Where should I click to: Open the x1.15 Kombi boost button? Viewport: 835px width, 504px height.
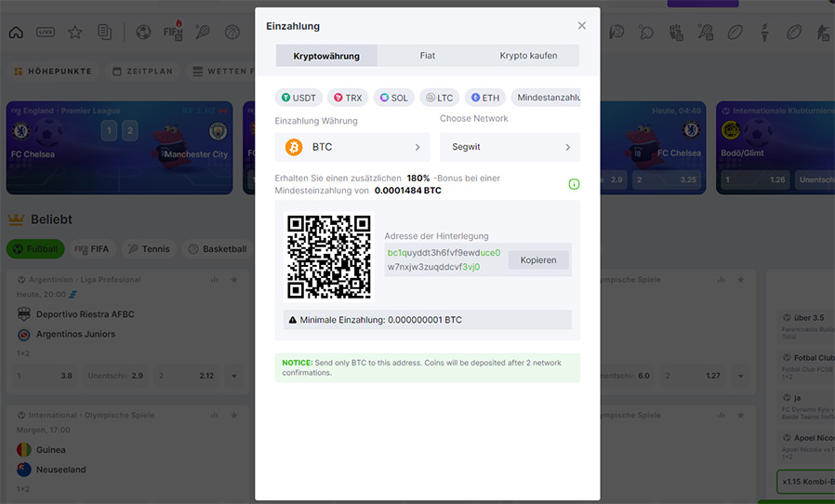point(806,482)
